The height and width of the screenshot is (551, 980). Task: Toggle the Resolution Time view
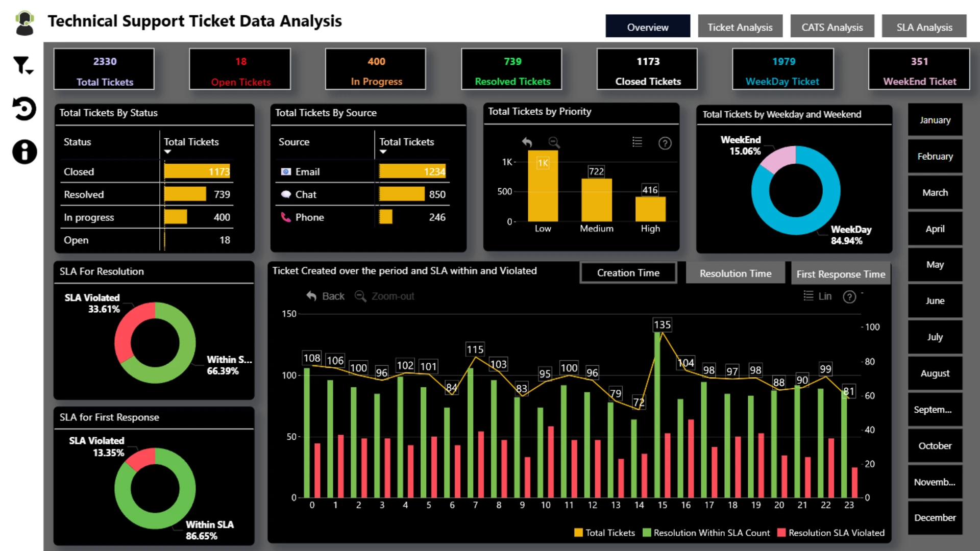pos(735,273)
